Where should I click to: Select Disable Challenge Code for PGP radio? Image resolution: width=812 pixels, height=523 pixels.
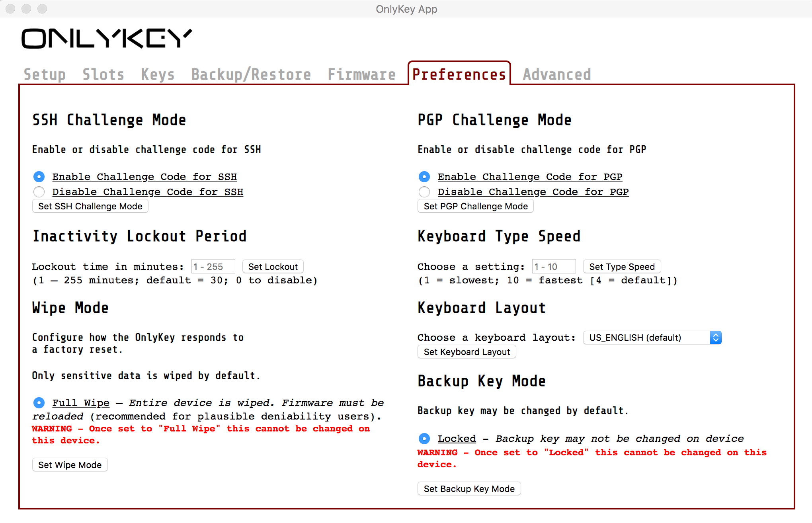(x=424, y=192)
